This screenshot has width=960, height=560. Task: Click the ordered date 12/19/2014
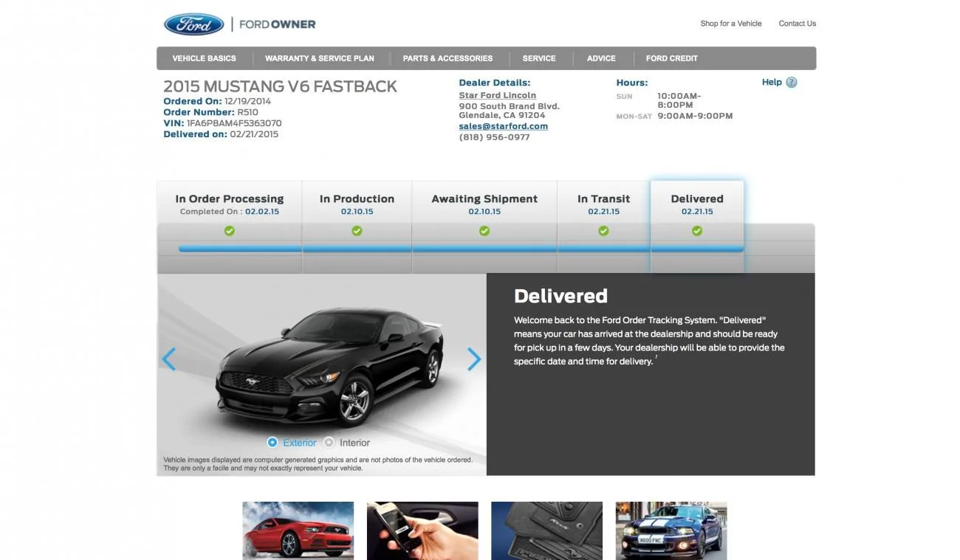coord(247,101)
